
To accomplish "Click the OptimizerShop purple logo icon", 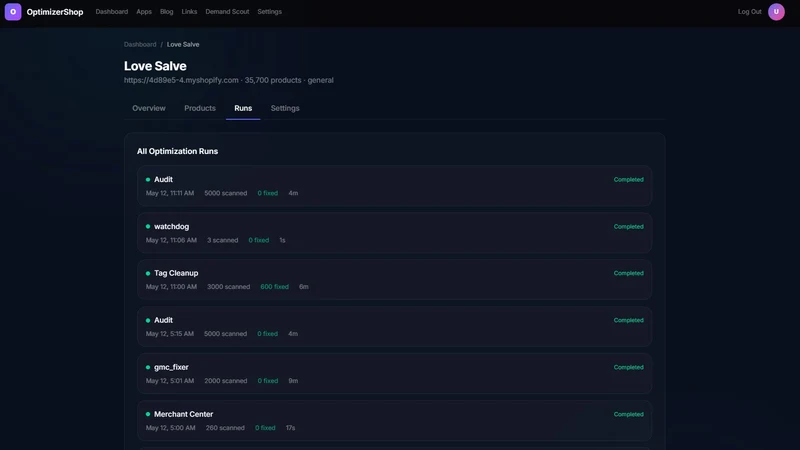I will (x=13, y=12).
